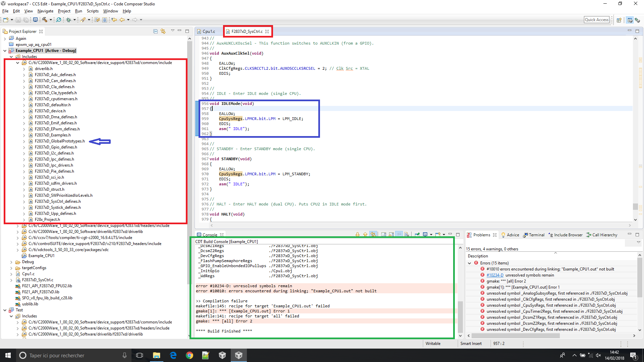
Task: Select Collapse All in Project Explorer
Action: point(156,31)
